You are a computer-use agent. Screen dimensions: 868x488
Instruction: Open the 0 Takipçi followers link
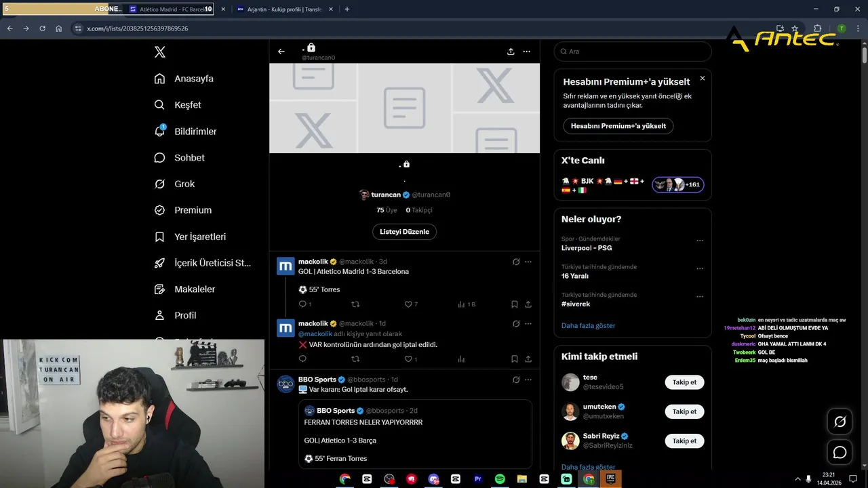419,210
